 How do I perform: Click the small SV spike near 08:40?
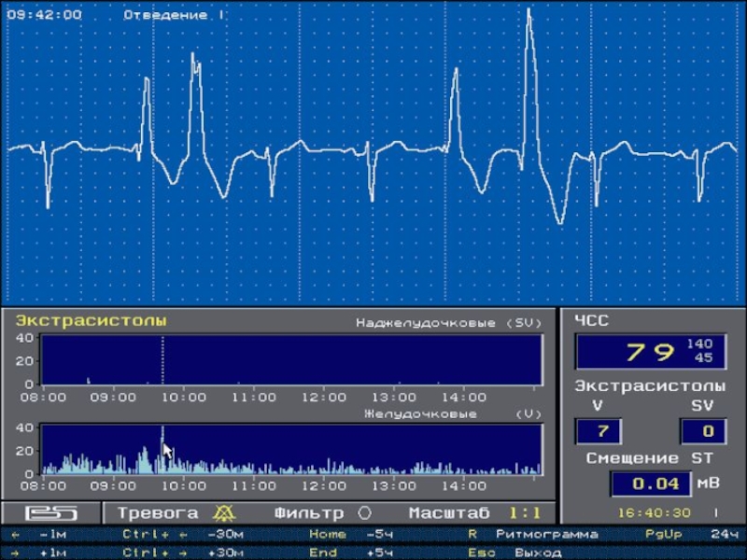tap(89, 381)
